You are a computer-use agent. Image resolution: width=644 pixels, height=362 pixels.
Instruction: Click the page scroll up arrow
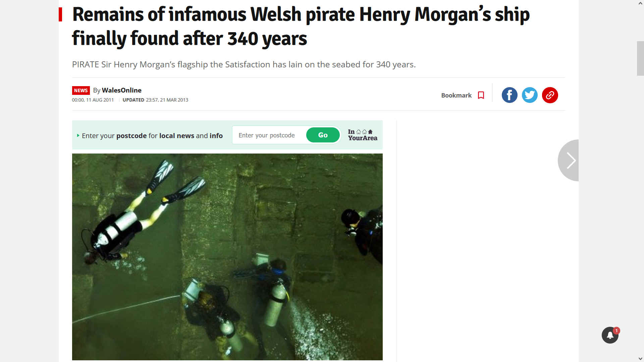pos(640,3)
